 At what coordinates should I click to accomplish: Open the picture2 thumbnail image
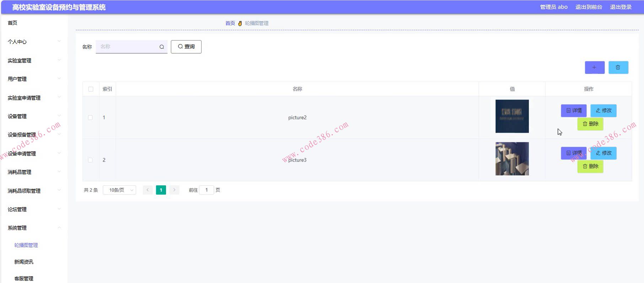coord(512,116)
